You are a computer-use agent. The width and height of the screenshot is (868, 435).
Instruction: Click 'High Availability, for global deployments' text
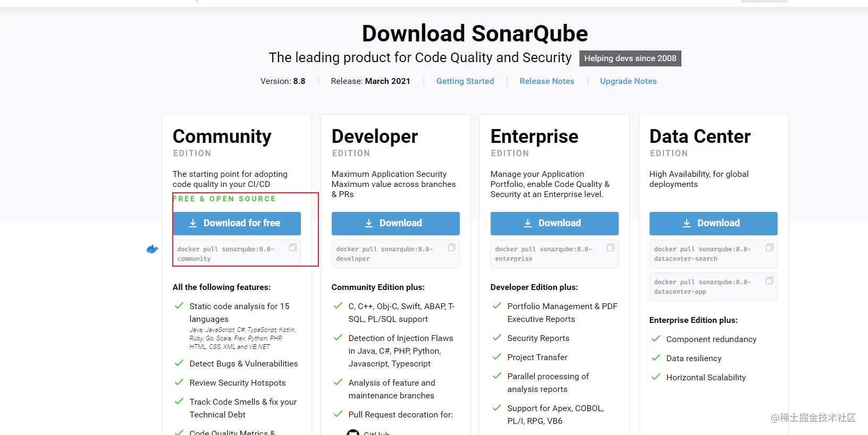[x=699, y=179]
